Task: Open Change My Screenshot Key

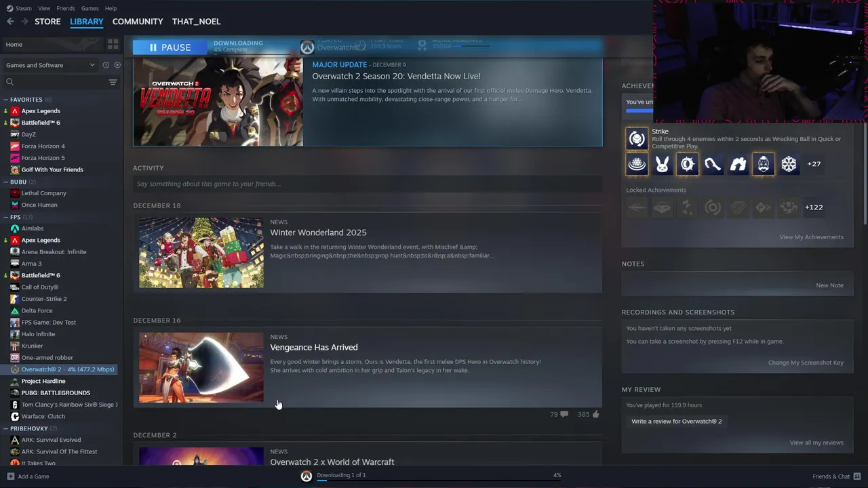Action: 806,363
